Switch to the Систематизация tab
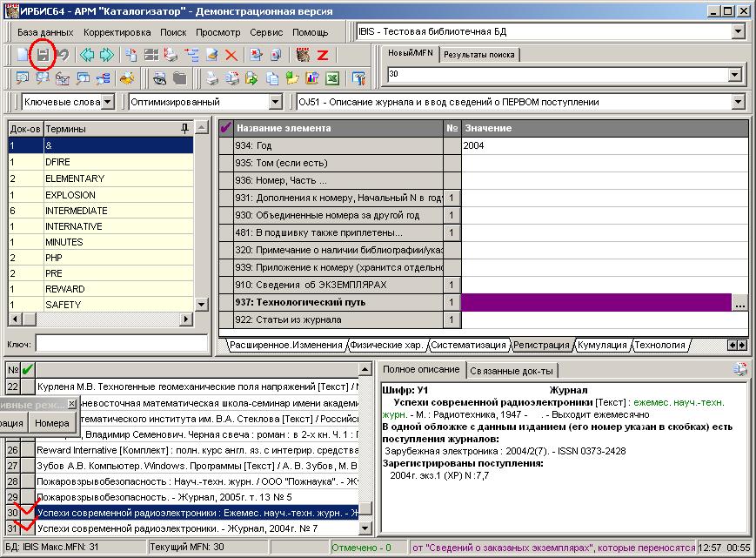The image size is (756, 558). click(468, 345)
